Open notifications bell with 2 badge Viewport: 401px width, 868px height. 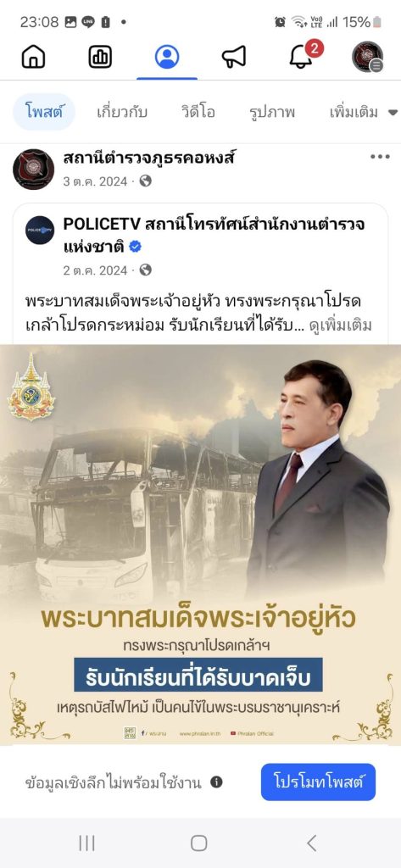pos(304,55)
